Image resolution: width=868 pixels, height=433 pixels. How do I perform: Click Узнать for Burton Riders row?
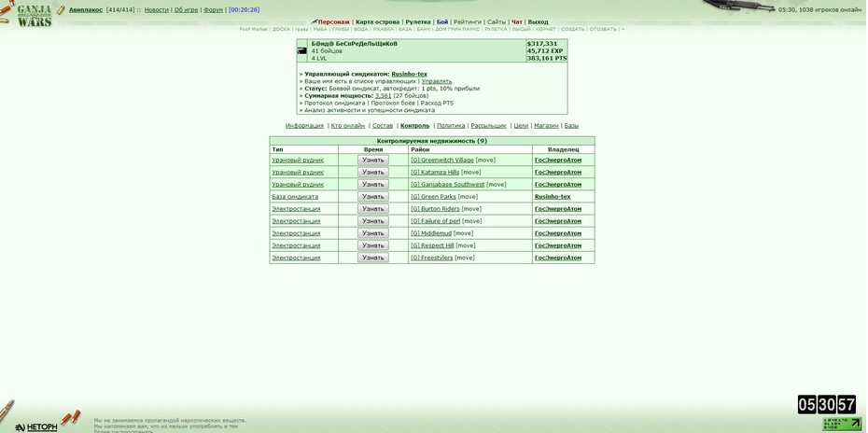[373, 209]
